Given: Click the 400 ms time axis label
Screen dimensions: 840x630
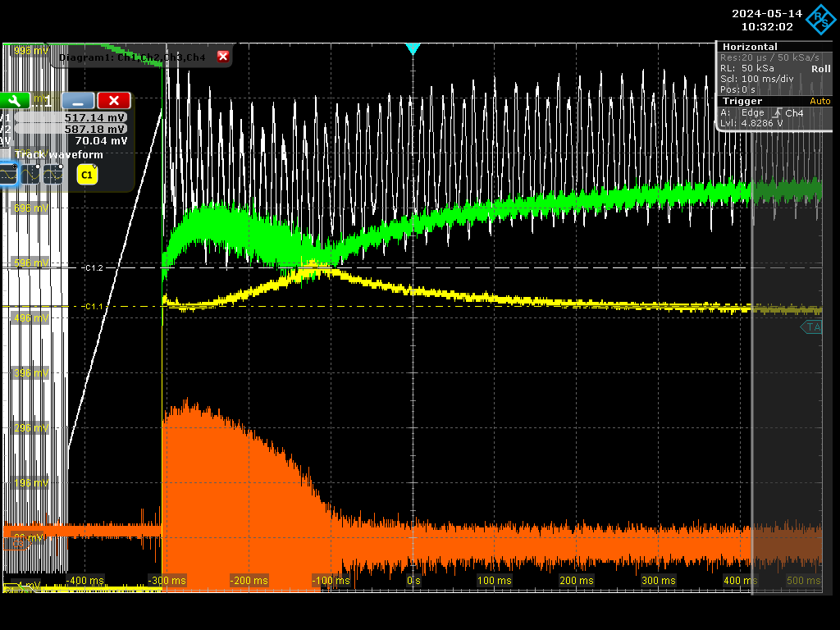Looking at the screenshot, I should 740,581.
